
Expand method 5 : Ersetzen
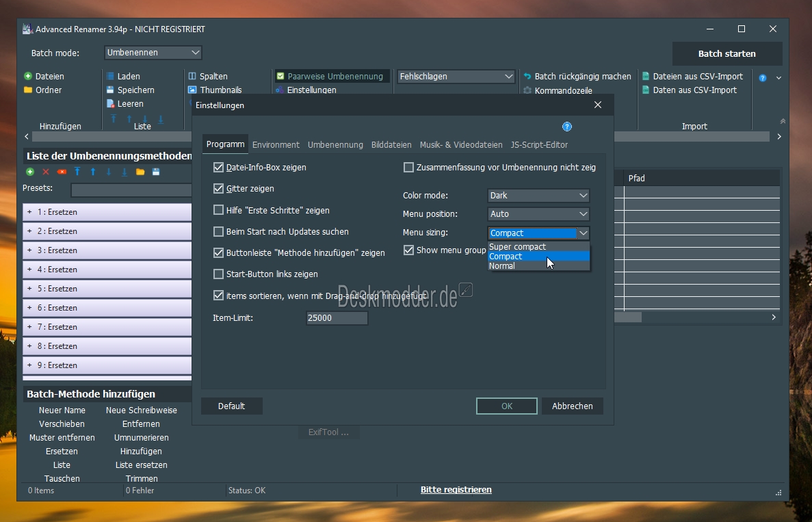coord(29,289)
